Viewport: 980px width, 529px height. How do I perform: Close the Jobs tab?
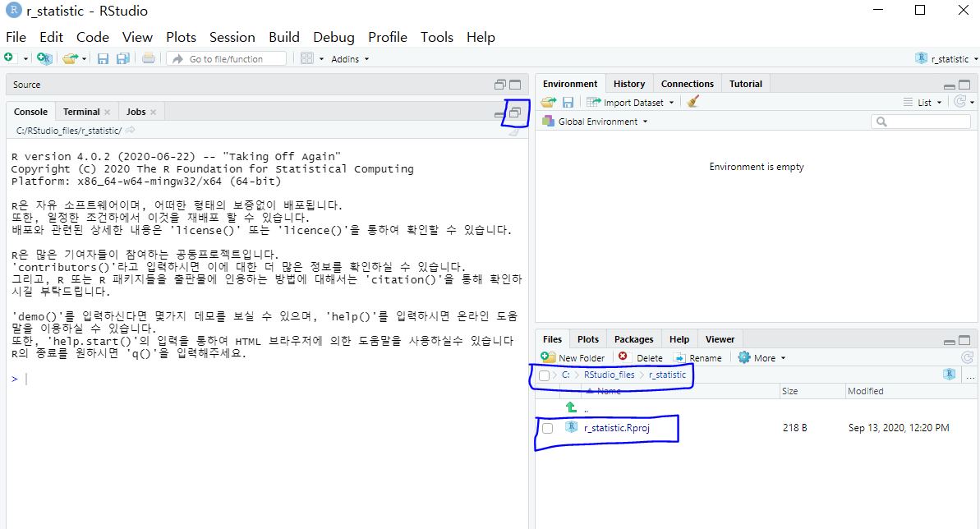click(x=153, y=112)
